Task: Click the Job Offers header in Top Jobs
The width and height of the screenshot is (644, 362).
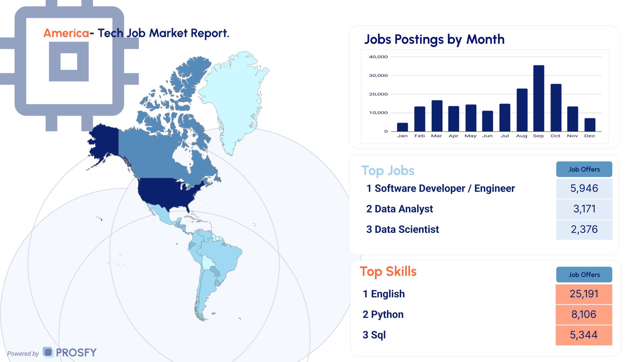Action: (x=584, y=169)
